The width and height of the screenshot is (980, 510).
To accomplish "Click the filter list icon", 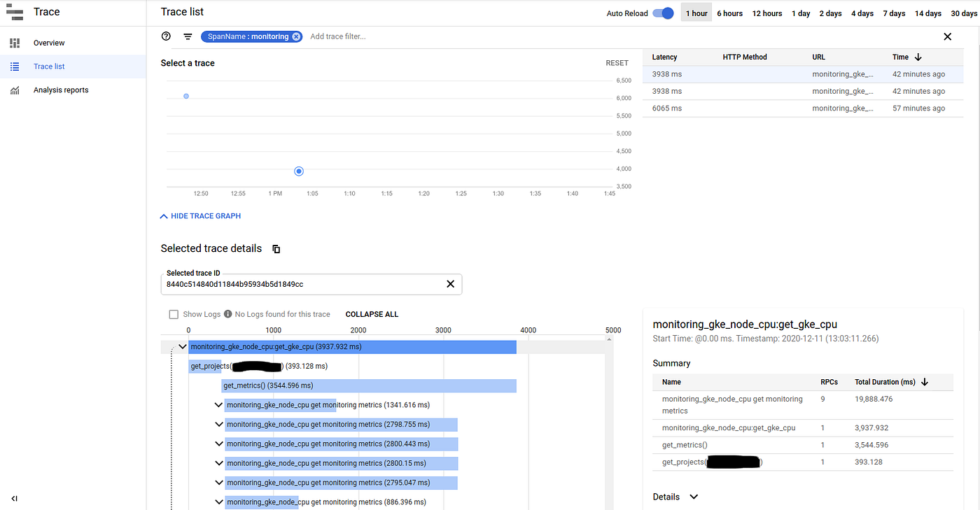I will coord(188,36).
